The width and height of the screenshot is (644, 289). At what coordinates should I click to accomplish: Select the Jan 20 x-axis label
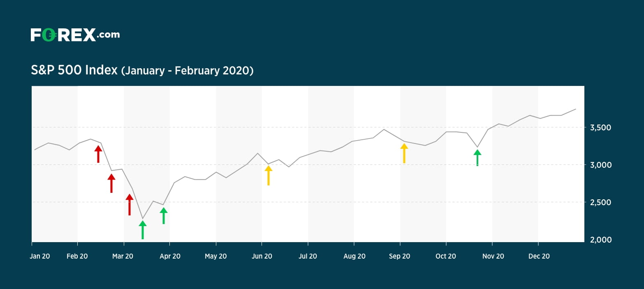pos(40,256)
